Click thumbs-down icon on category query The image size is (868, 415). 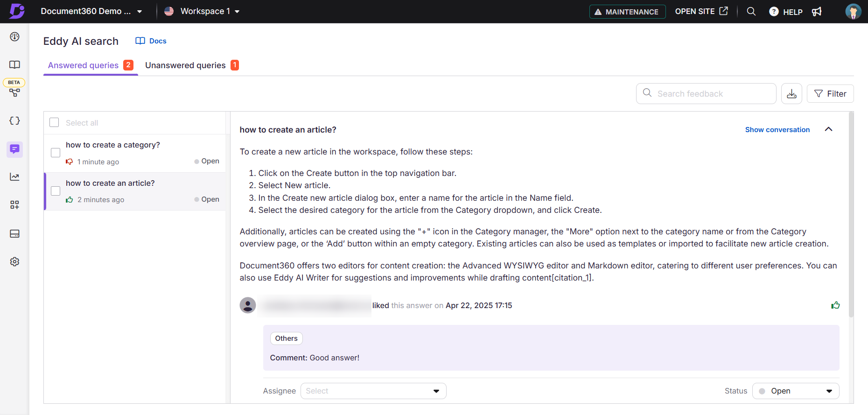point(70,162)
